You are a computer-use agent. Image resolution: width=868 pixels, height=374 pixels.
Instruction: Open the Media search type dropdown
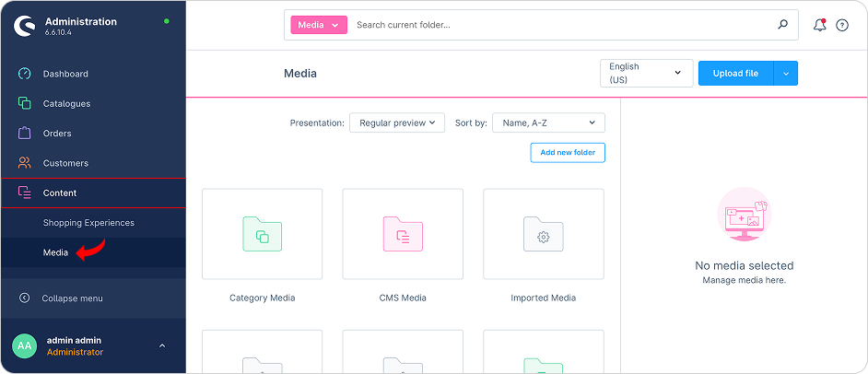(319, 25)
